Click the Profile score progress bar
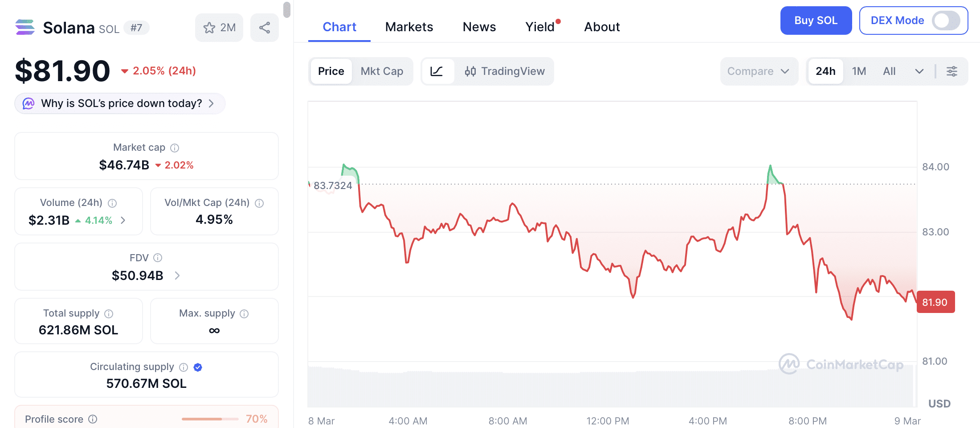Image resolution: width=980 pixels, height=428 pixels. 210,419
